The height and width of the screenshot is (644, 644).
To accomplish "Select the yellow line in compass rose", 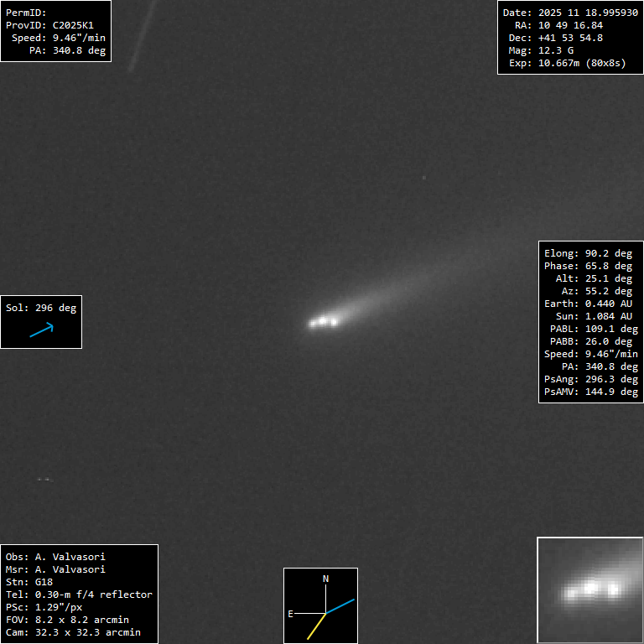I will [316, 626].
